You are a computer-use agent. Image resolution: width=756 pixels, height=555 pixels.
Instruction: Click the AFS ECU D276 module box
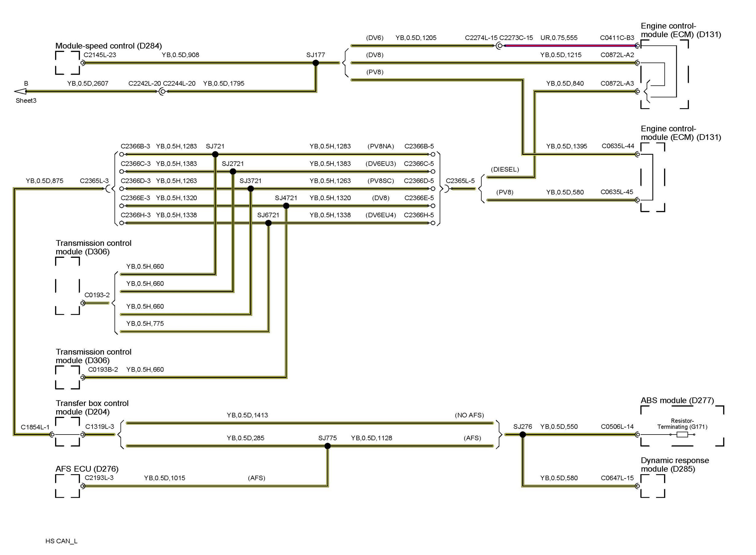67,486
